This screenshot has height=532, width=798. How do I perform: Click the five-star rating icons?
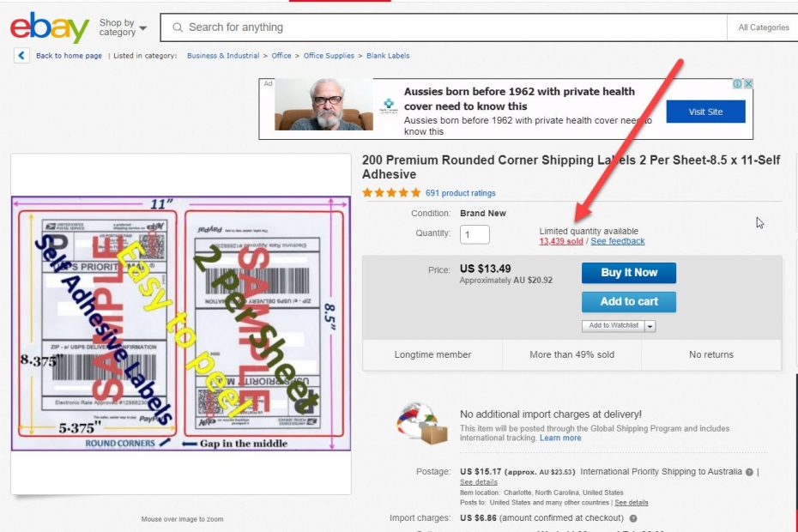391,193
